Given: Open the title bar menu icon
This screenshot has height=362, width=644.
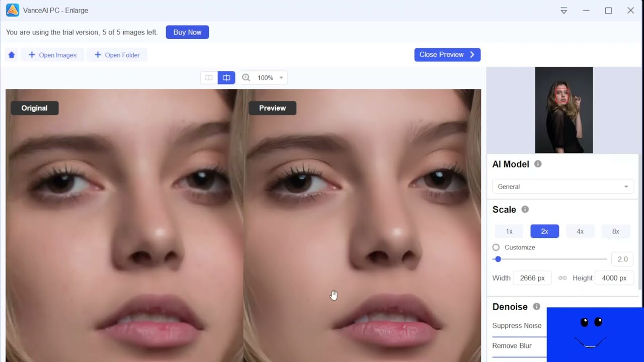Looking at the screenshot, I should coord(563,11).
